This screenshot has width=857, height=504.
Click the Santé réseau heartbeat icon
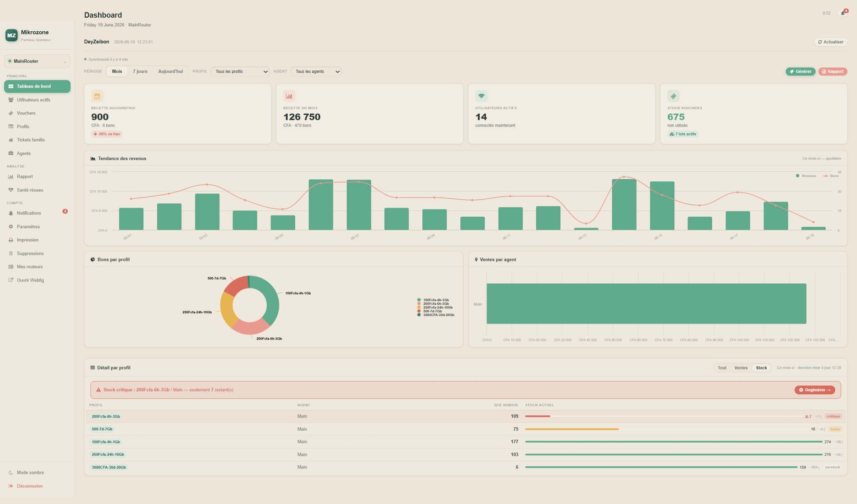coord(11,190)
